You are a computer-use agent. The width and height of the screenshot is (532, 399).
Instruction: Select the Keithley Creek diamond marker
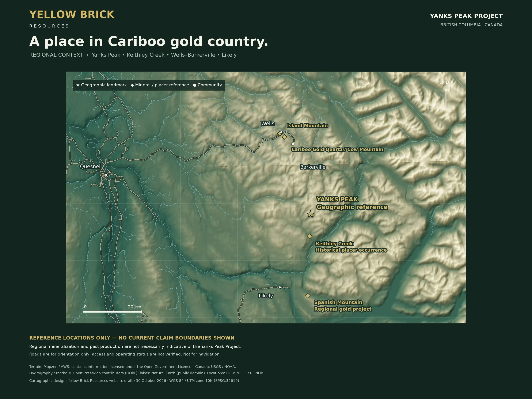click(x=309, y=236)
